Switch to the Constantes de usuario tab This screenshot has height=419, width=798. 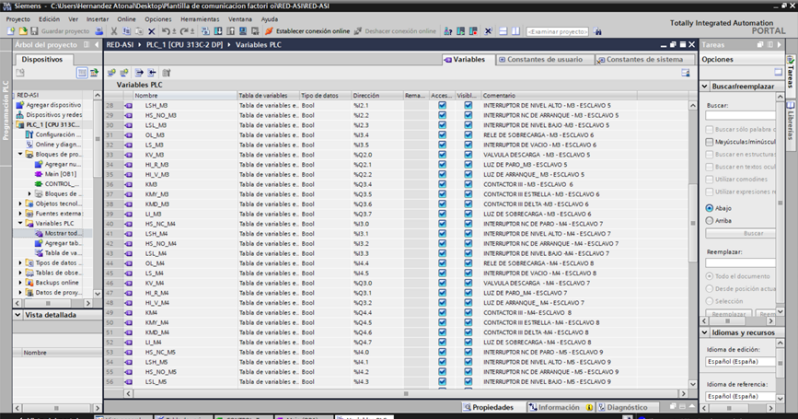point(543,59)
